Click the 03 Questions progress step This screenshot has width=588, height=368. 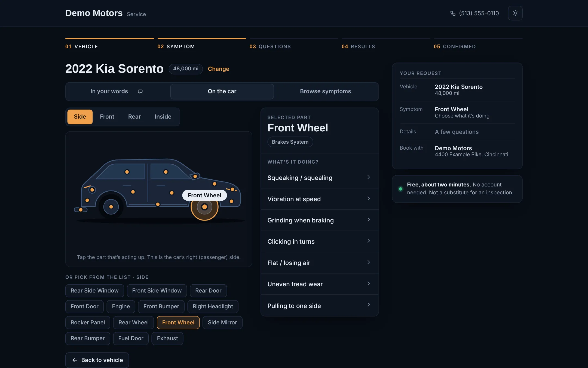pyautogui.click(x=294, y=44)
